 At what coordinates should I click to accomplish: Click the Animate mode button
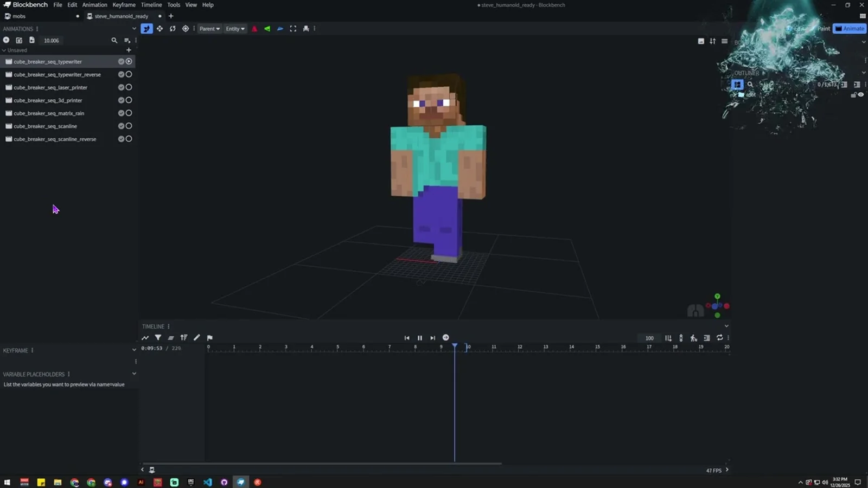(850, 29)
